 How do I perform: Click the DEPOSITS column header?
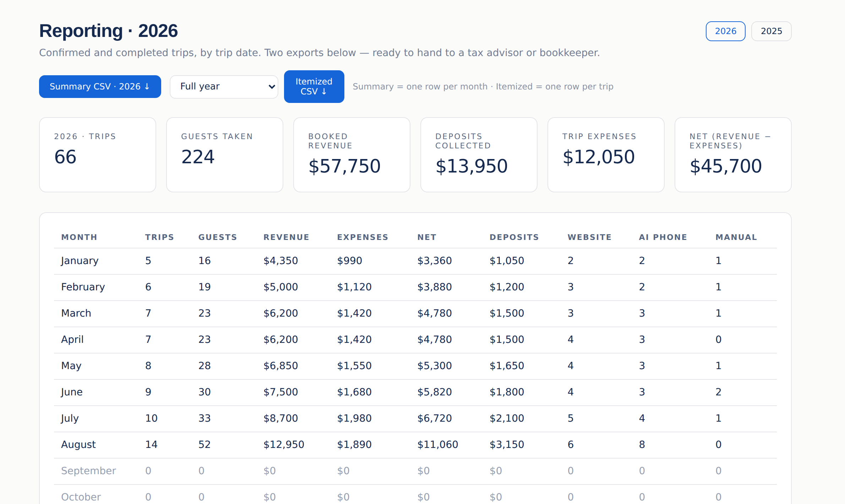(514, 237)
